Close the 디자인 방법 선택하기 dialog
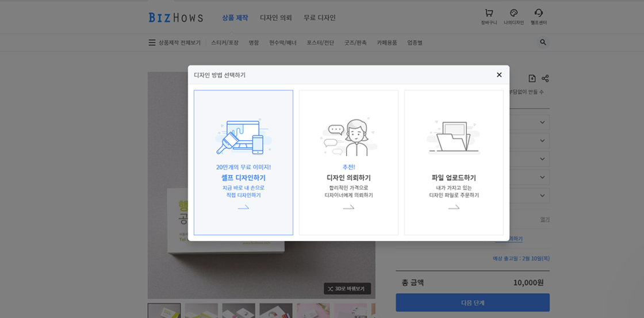The width and height of the screenshot is (644, 318). (x=499, y=75)
